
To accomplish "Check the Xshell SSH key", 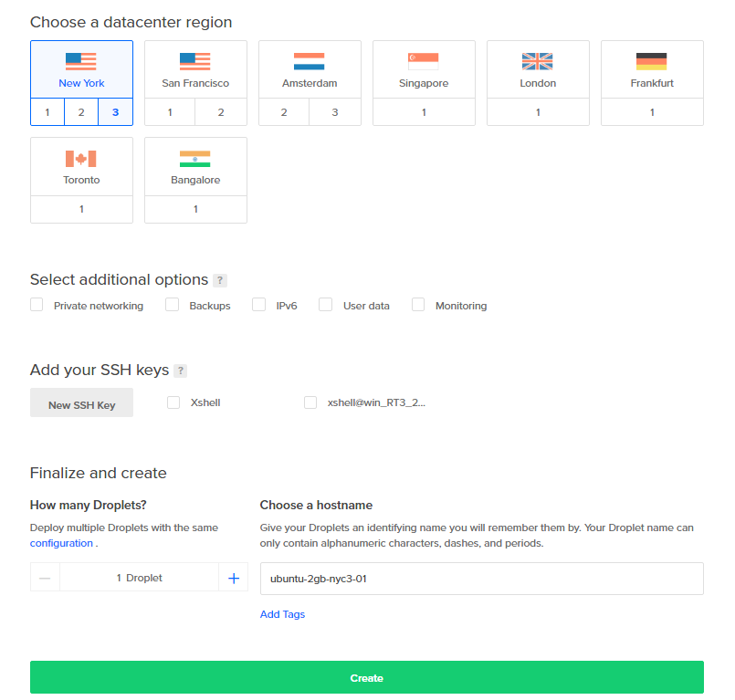I will [x=173, y=402].
